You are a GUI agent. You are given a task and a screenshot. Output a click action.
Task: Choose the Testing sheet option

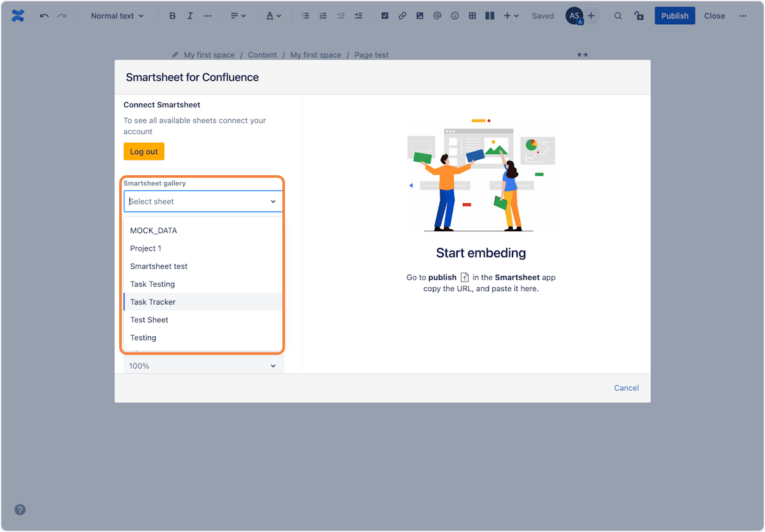point(203,338)
